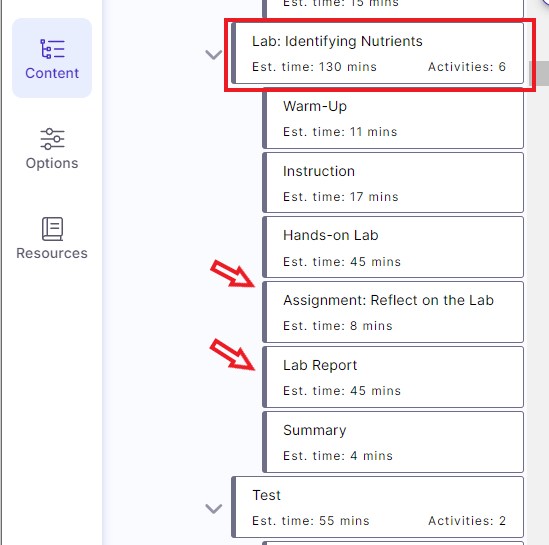Open Assignment: Reflect on the Lab

[x=393, y=312]
